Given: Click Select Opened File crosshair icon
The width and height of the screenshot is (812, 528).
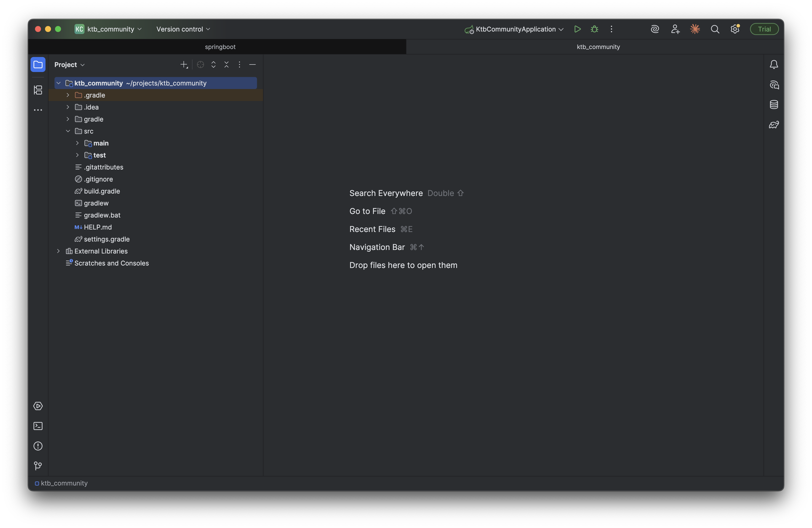Looking at the screenshot, I should pos(200,64).
